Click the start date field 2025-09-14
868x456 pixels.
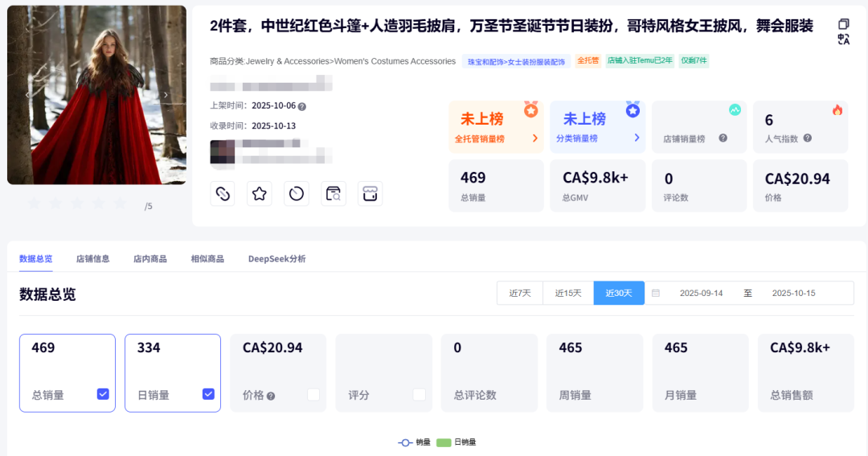[701, 294]
